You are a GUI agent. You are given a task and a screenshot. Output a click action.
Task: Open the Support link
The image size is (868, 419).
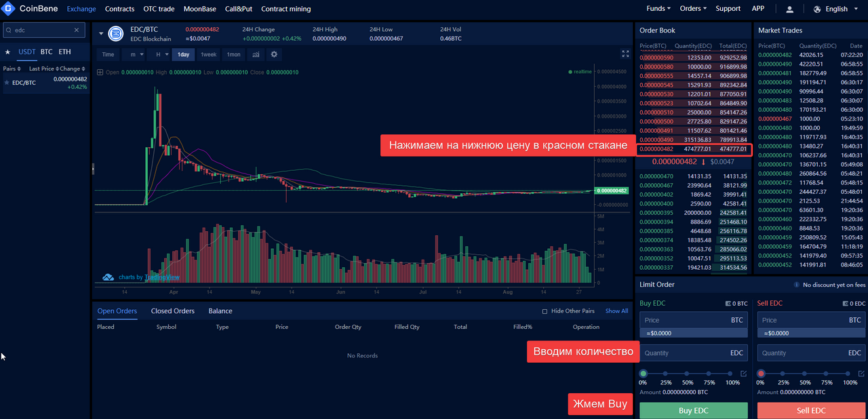(728, 9)
